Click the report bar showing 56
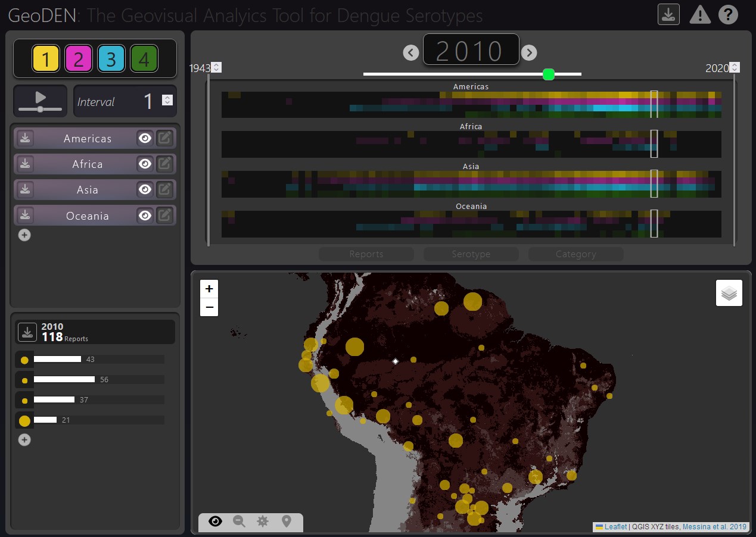The width and height of the screenshot is (756, 537). pos(99,380)
